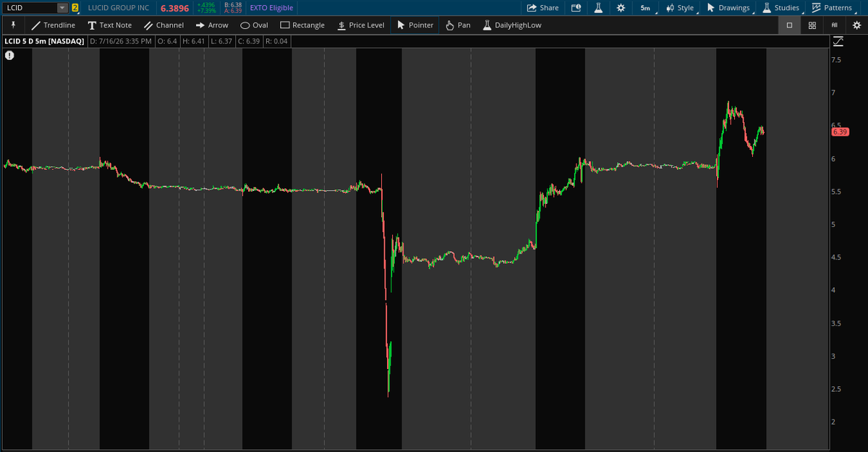This screenshot has width=868, height=452.
Task: Select the Rectangle shape tool
Action: click(302, 25)
